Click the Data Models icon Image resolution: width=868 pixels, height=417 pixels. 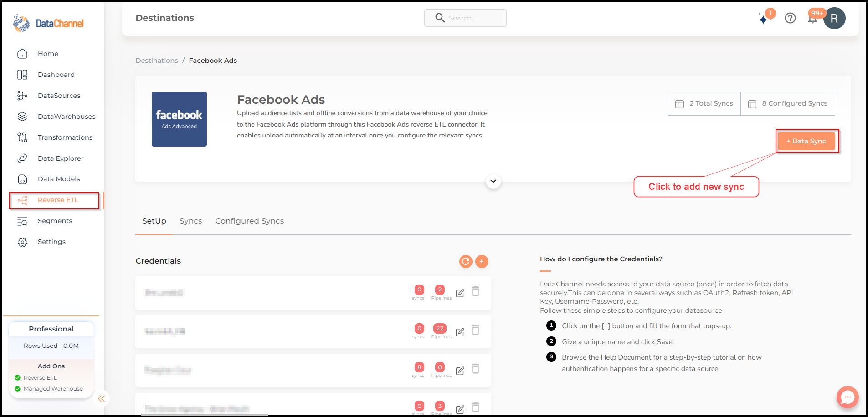click(22, 179)
